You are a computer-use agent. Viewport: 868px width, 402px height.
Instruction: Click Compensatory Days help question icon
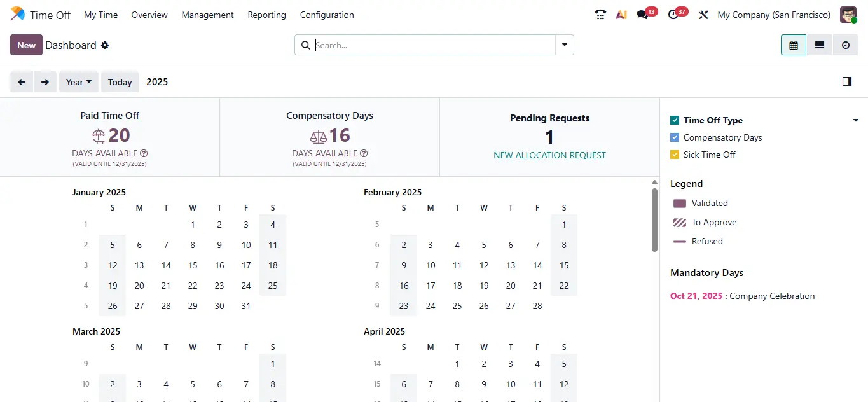point(364,153)
